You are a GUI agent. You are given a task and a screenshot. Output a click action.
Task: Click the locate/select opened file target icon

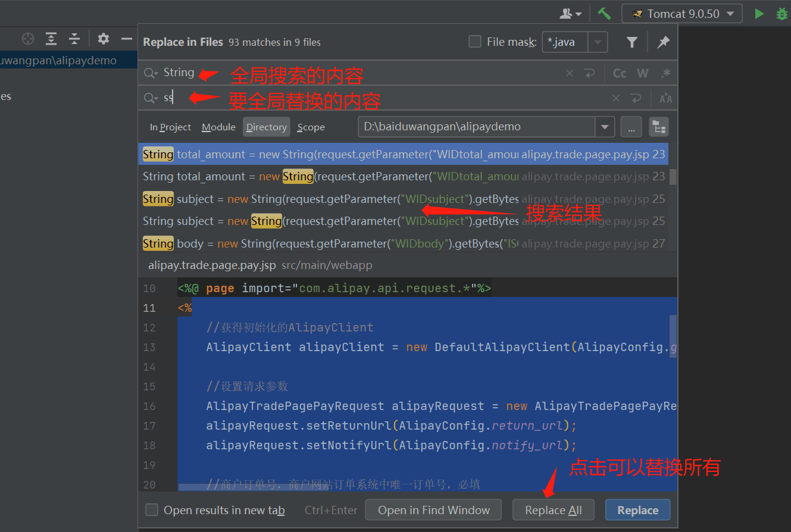[28, 39]
